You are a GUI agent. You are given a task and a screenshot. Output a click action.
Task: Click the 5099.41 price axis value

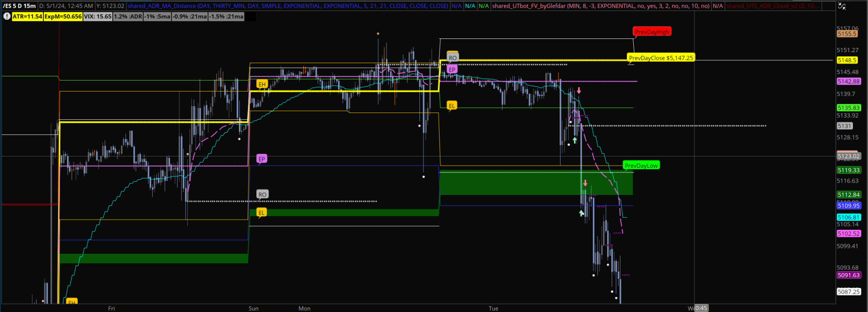847,246
